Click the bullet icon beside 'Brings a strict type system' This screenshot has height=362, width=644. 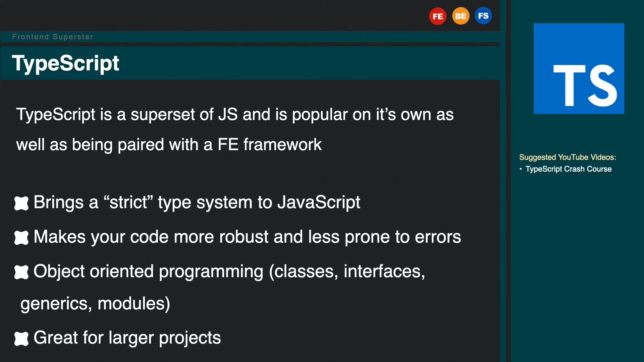[x=21, y=203]
